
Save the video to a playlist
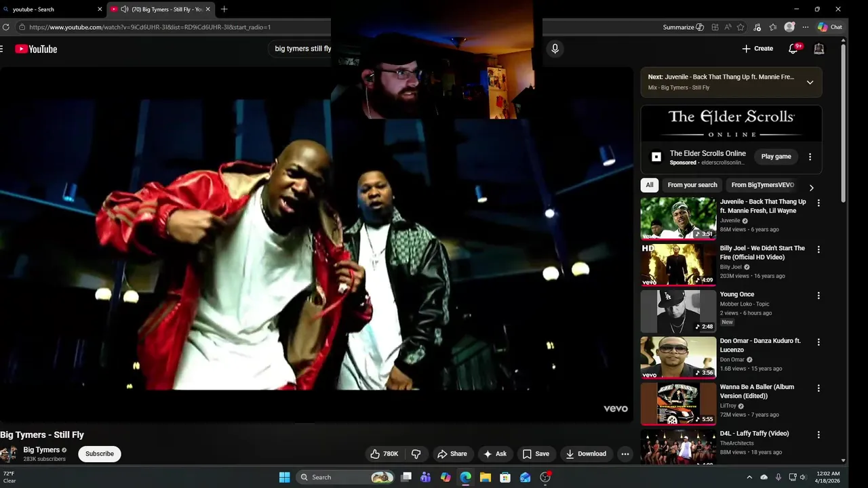pyautogui.click(x=536, y=454)
